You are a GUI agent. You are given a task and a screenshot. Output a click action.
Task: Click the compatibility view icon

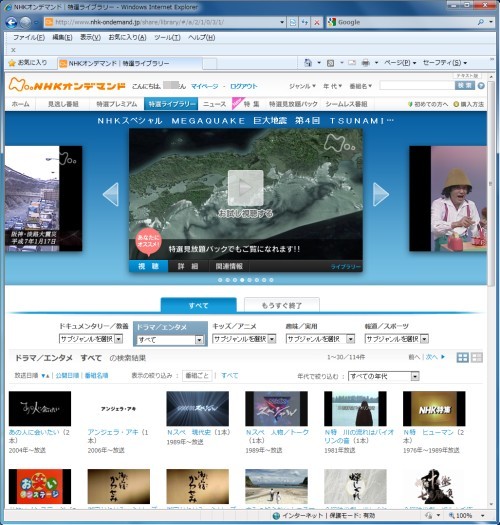tap(293, 22)
